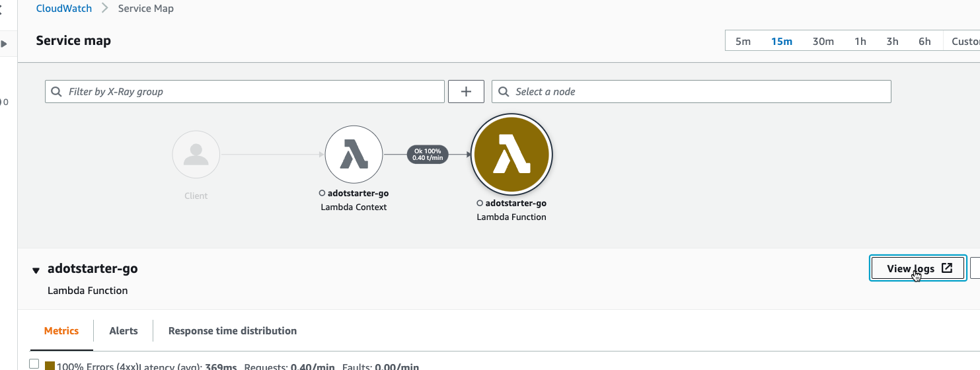The width and height of the screenshot is (980, 370).
Task: Open the Response time distribution tab
Action: 233,331
